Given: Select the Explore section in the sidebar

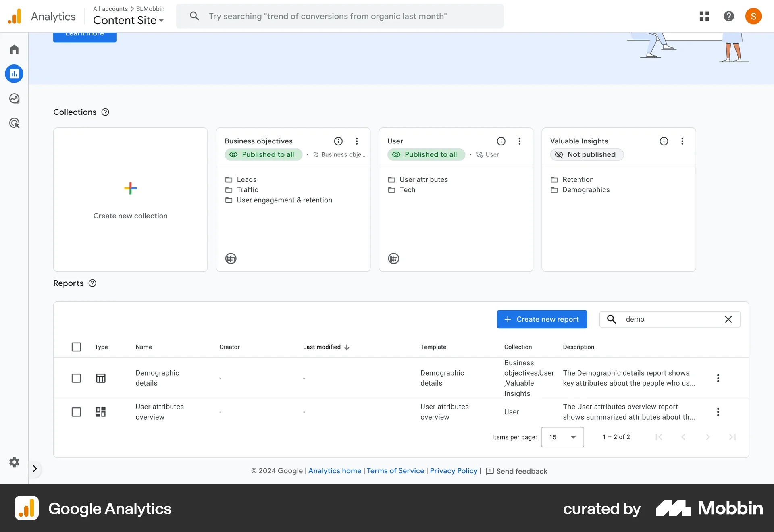Looking at the screenshot, I should (x=14, y=98).
